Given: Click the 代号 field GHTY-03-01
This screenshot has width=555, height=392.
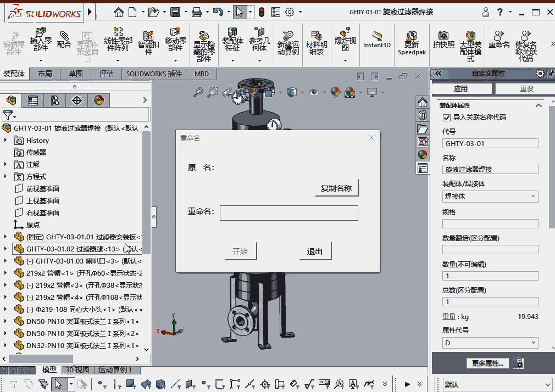Looking at the screenshot, I should click(490, 144).
